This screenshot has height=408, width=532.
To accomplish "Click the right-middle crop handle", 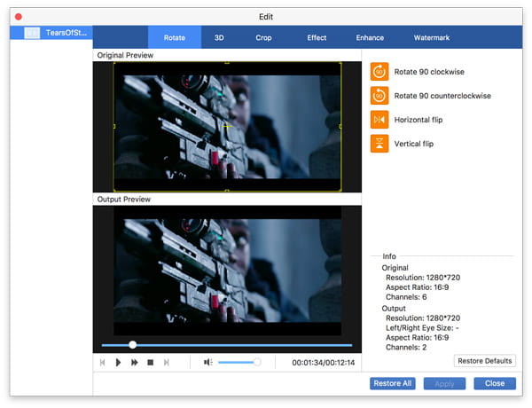I will [340, 126].
